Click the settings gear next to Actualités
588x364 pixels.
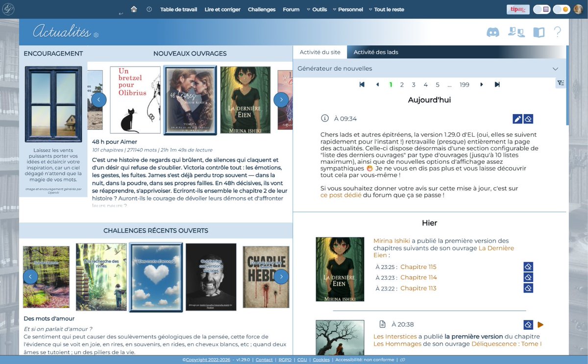(x=96, y=35)
